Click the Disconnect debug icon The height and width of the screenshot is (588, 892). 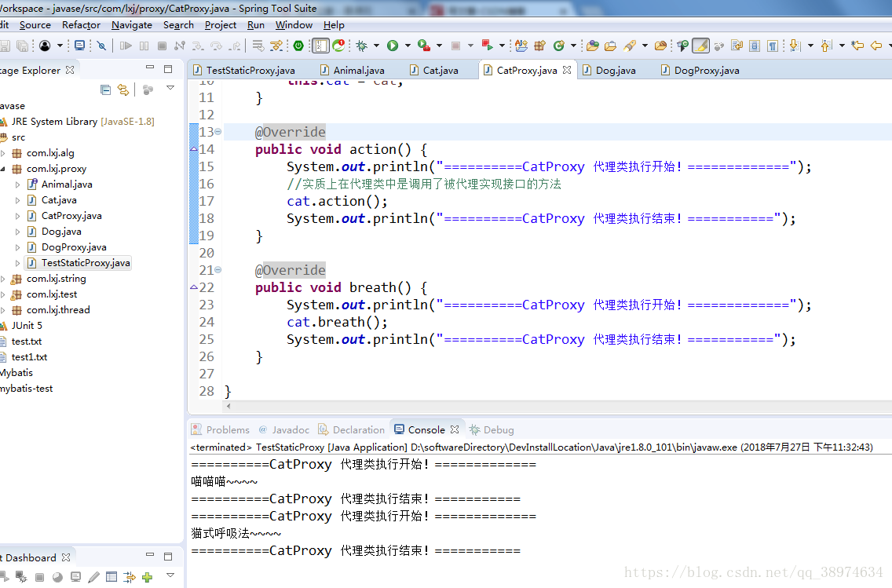[180, 46]
